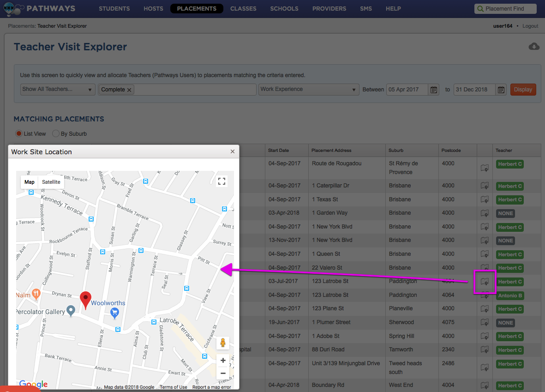This screenshot has width=545, height=392.
Task: View map for 1 Plumer Street placement
Action: 485,322
